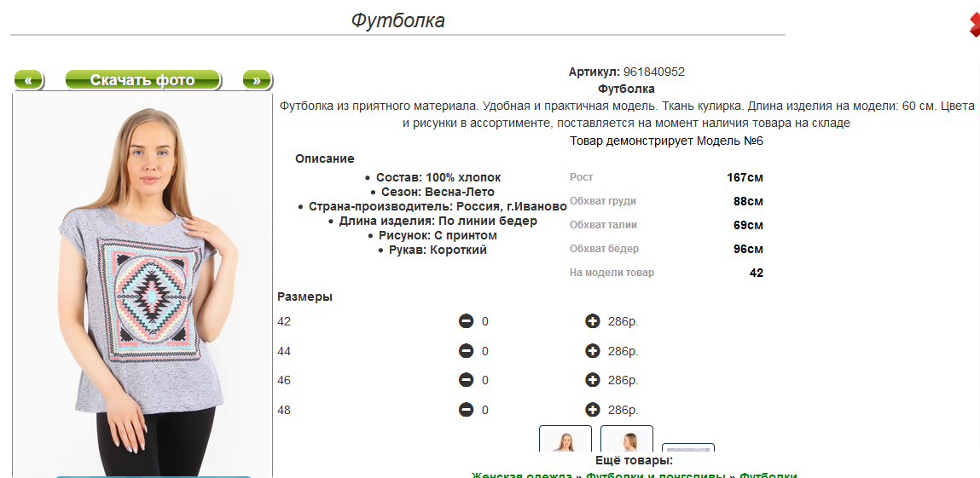Open third thumbnail fabric swatch
The width and height of the screenshot is (980, 478).
point(688,448)
